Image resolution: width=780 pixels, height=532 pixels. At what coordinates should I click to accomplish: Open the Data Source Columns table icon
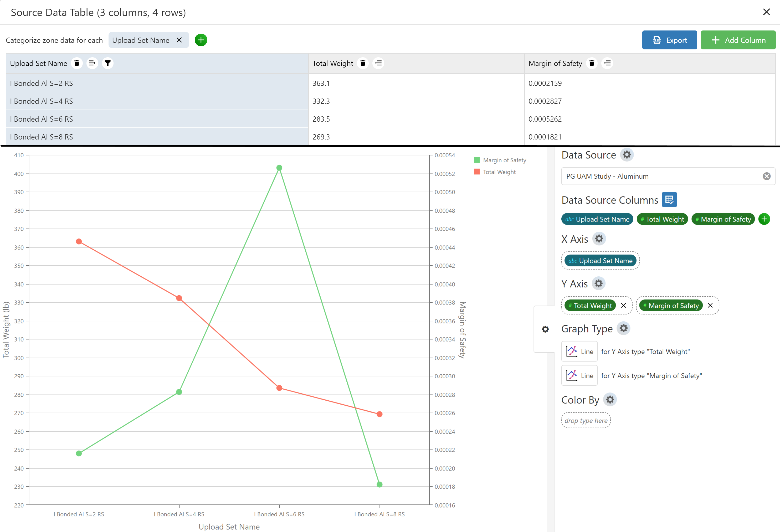coord(669,200)
